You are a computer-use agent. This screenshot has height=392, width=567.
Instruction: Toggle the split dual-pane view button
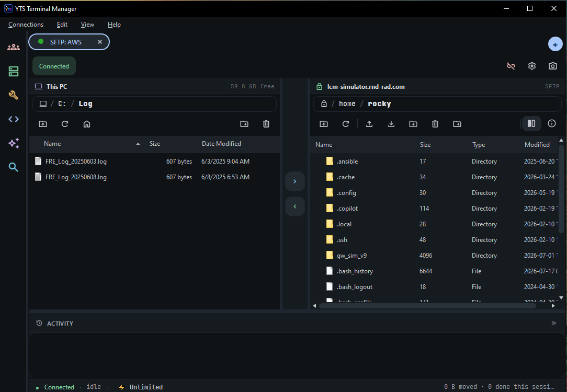click(x=531, y=123)
